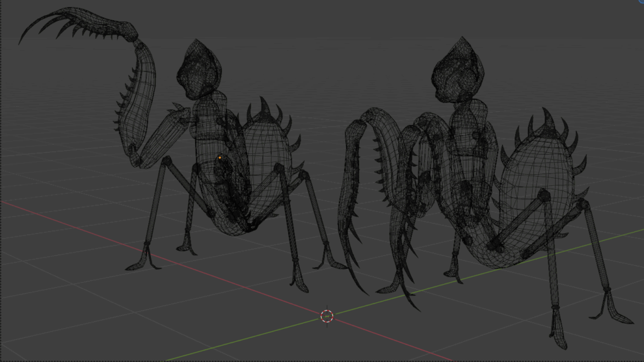644x362 pixels.
Task: Select the left mantis model's head
Action: tap(199, 70)
